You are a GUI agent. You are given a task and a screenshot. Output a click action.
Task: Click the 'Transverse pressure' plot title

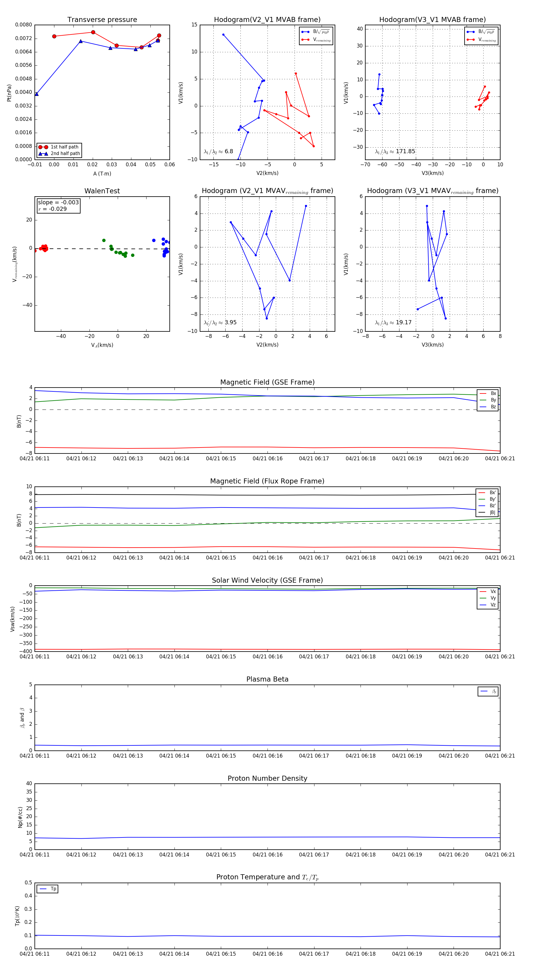(102, 20)
